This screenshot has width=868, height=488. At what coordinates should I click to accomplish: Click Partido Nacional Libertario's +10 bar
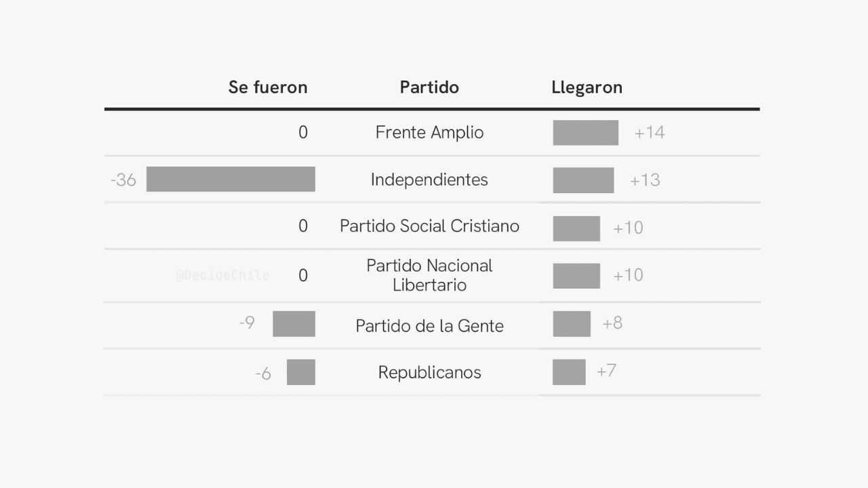pyautogui.click(x=576, y=276)
